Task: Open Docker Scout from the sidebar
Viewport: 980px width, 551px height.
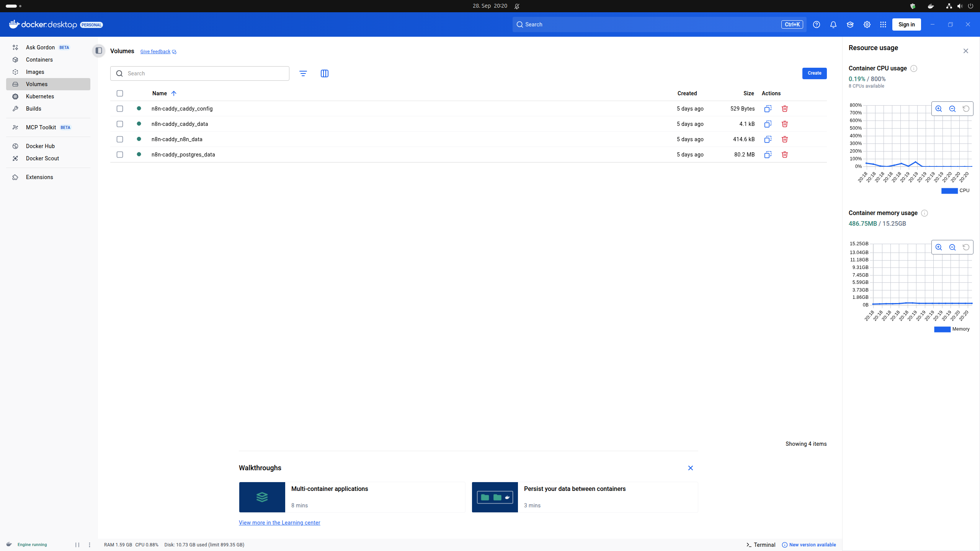Action: 42,158
